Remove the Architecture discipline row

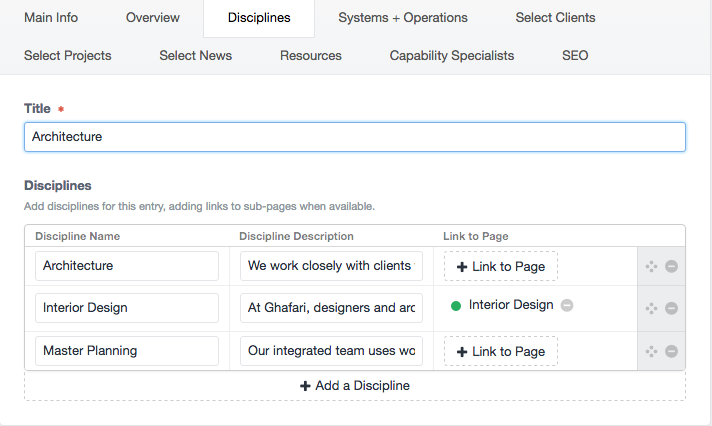click(x=672, y=266)
